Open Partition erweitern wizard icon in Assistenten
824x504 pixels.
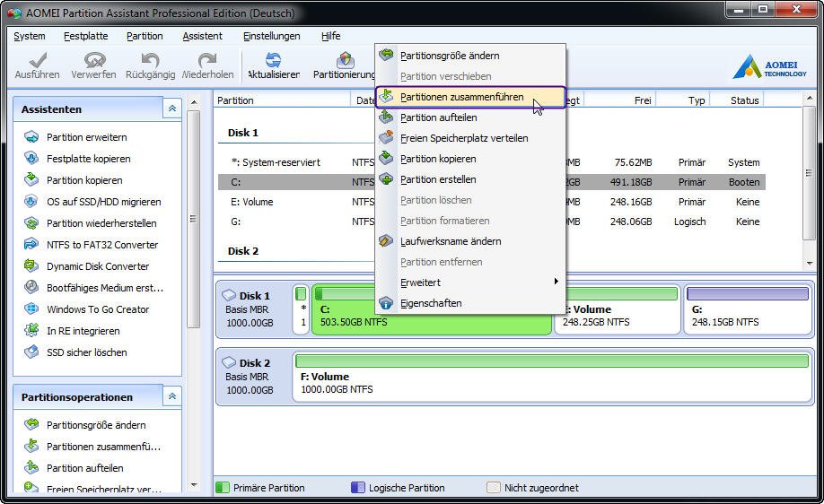click(31, 137)
